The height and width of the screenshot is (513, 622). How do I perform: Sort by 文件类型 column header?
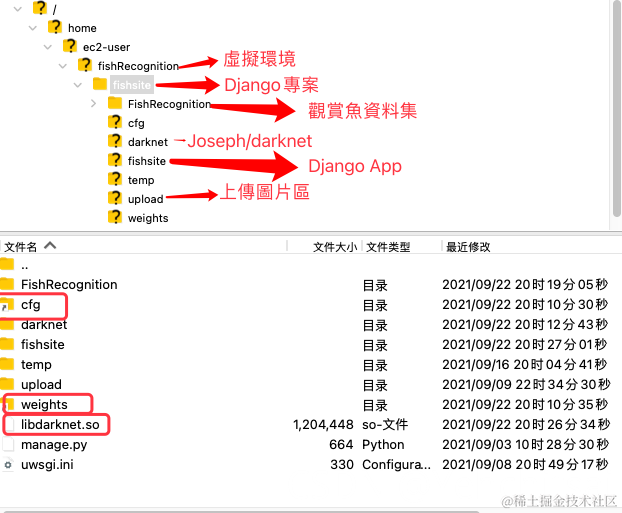388,247
